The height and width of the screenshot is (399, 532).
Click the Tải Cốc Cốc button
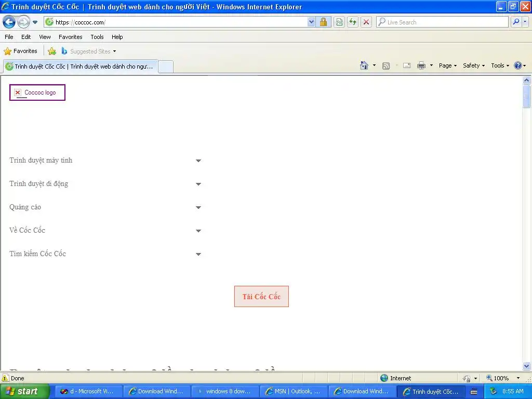click(261, 297)
